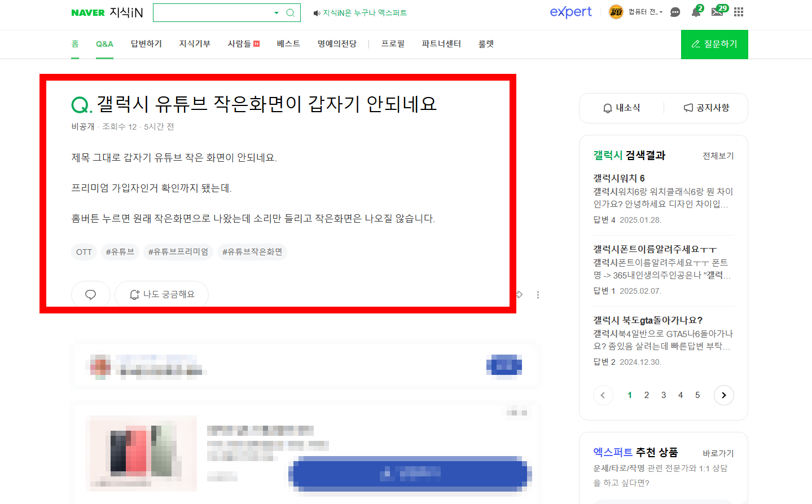
Task: Click the magnifying glass search icon
Action: coord(290,12)
